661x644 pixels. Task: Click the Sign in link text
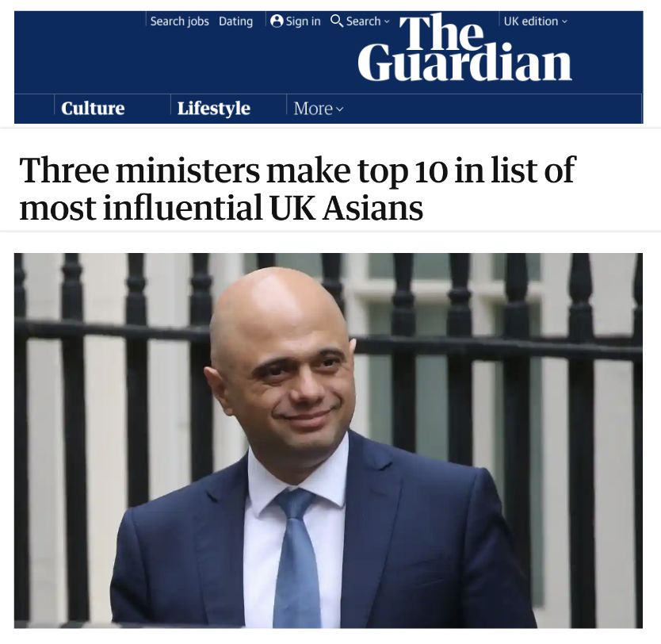pyautogui.click(x=303, y=21)
